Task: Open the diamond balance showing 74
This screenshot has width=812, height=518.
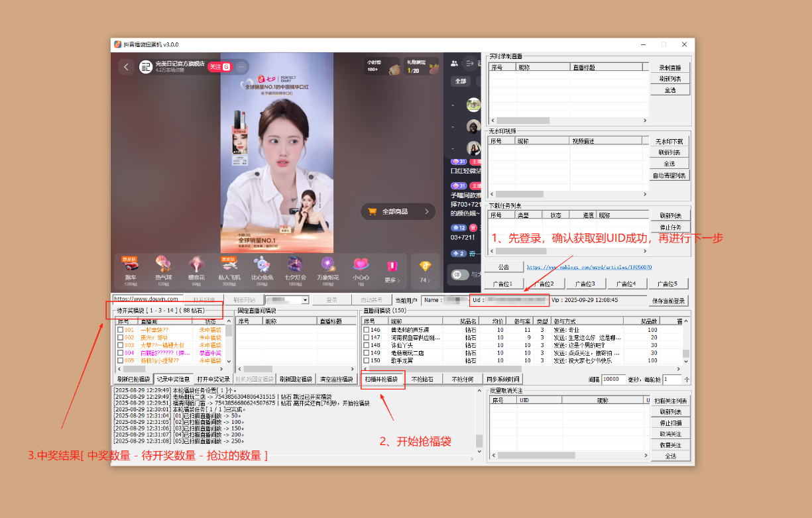Action: [424, 270]
